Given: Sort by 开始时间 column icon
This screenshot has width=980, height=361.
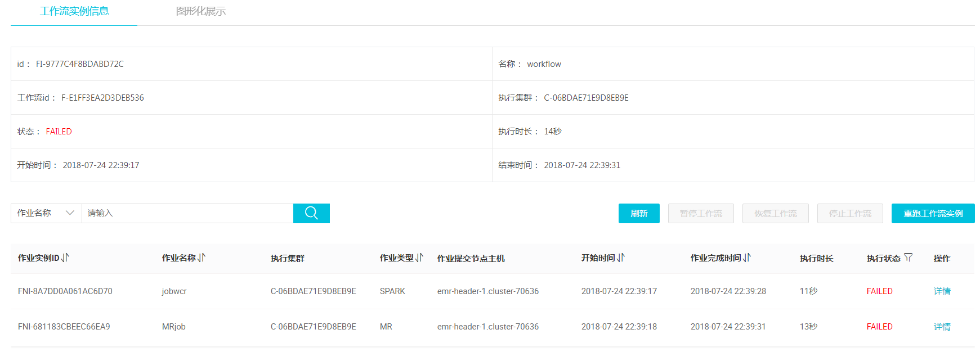Looking at the screenshot, I should pos(621,258).
